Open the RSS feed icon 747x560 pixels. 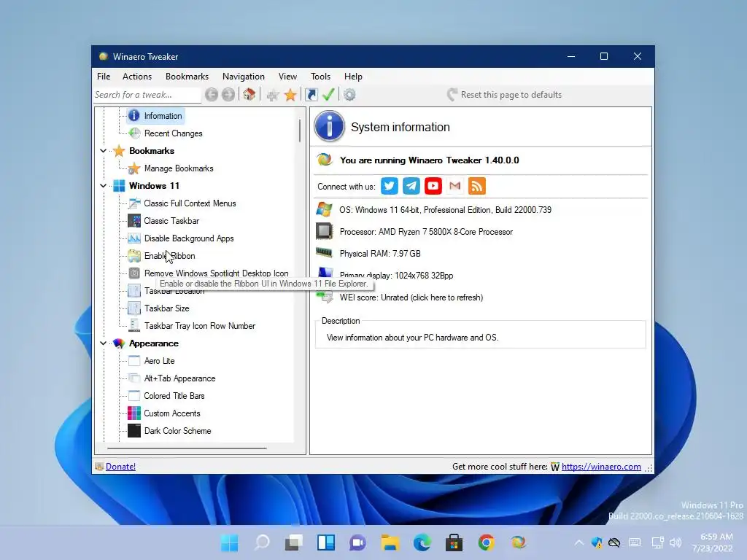(x=477, y=186)
